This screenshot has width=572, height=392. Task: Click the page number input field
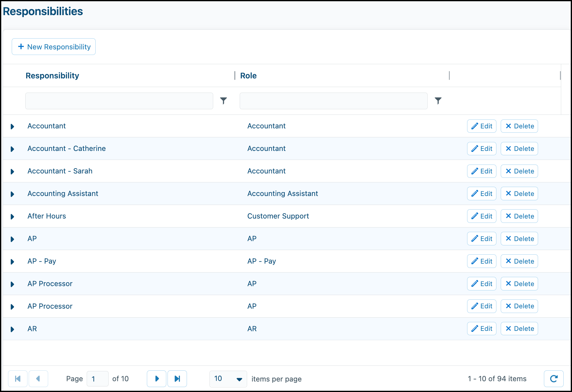tap(97, 379)
